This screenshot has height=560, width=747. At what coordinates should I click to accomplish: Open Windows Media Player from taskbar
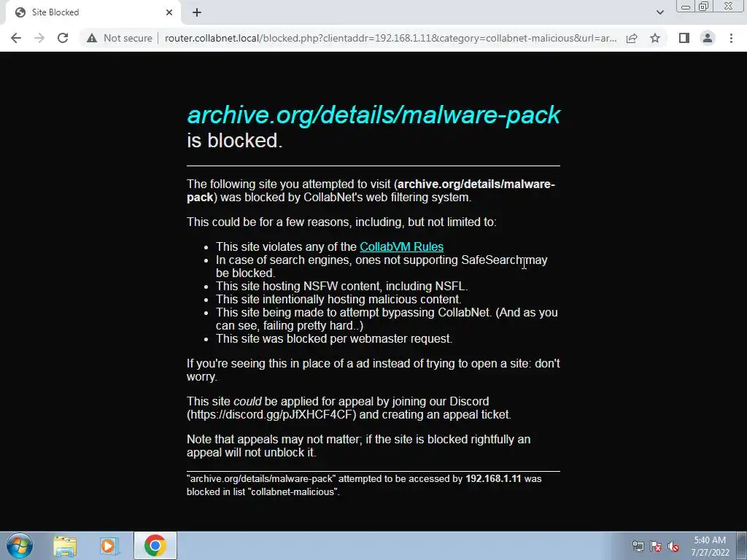pos(109,545)
